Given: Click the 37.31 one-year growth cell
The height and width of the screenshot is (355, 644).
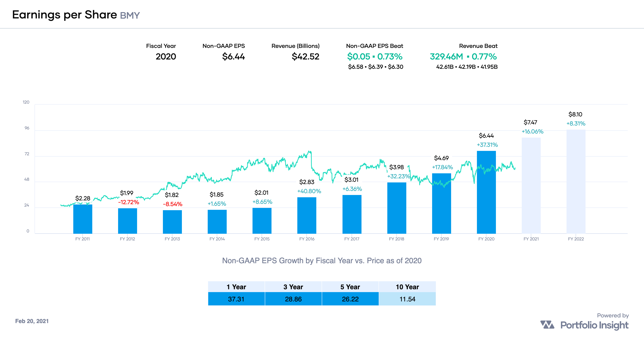Looking at the screenshot, I should tap(236, 299).
